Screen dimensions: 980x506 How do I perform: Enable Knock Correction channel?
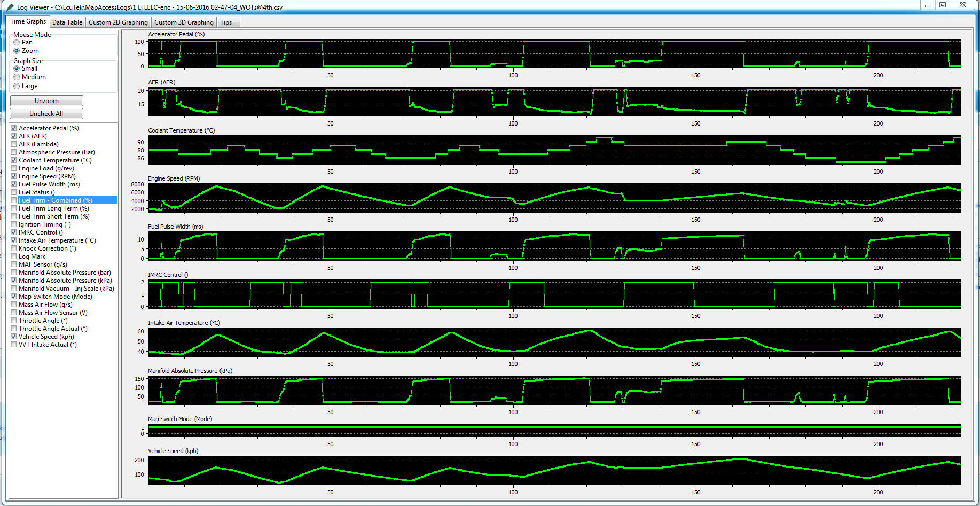click(x=14, y=248)
